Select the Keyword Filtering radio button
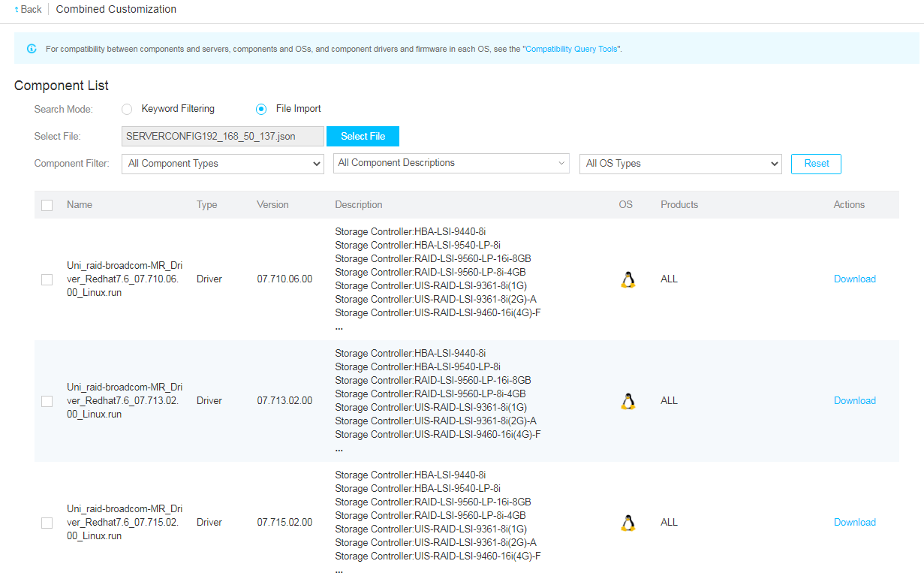Viewport: 924px width, 576px height. [x=127, y=109]
